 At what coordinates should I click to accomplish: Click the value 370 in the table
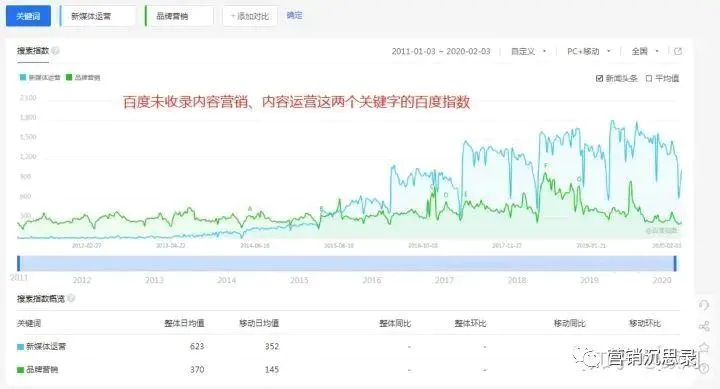[x=197, y=369]
